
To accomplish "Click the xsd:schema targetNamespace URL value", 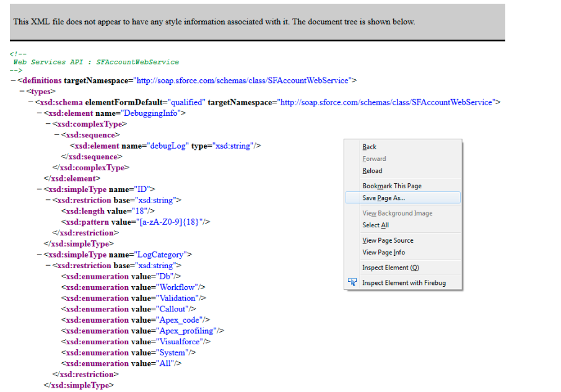I will (x=386, y=102).
